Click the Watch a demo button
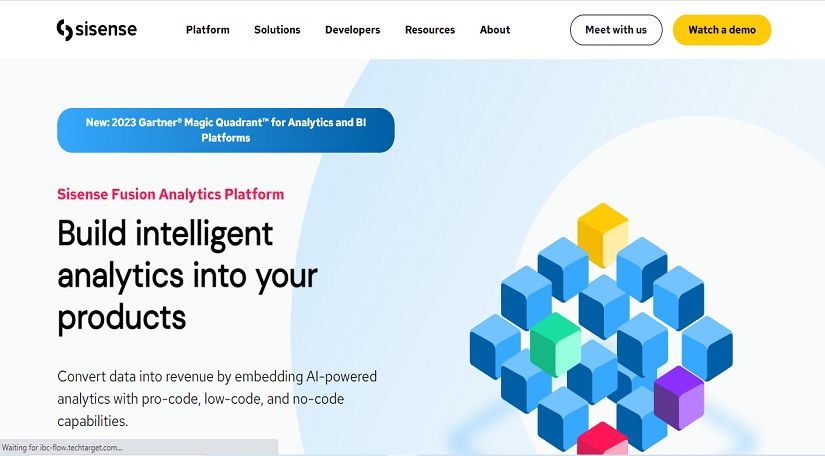825x456 pixels. [x=722, y=30]
